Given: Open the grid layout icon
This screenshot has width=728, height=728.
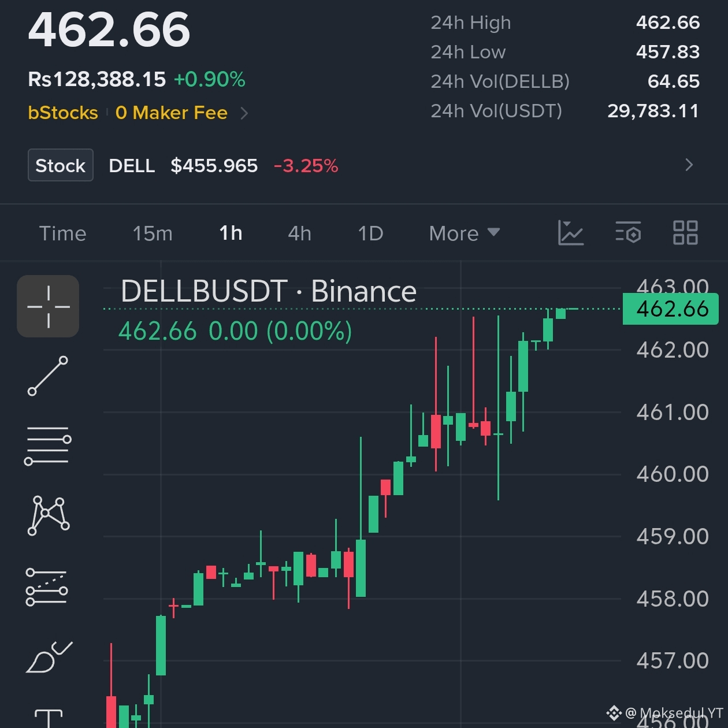Looking at the screenshot, I should click(686, 233).
